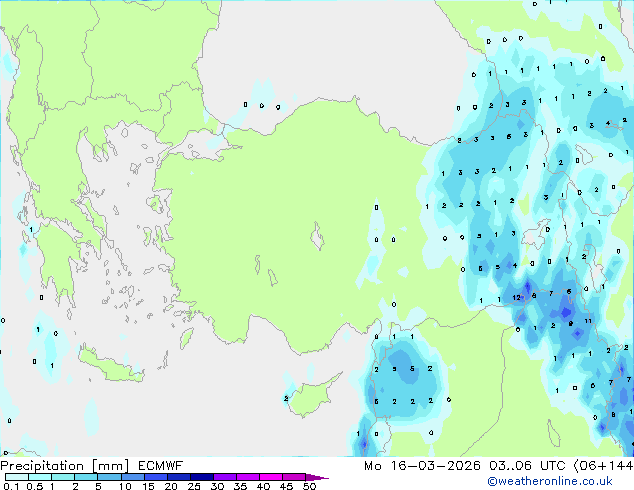Click the legend value label '0.1'
Screen dimensions: 634x490
click(x=11, y=486)
